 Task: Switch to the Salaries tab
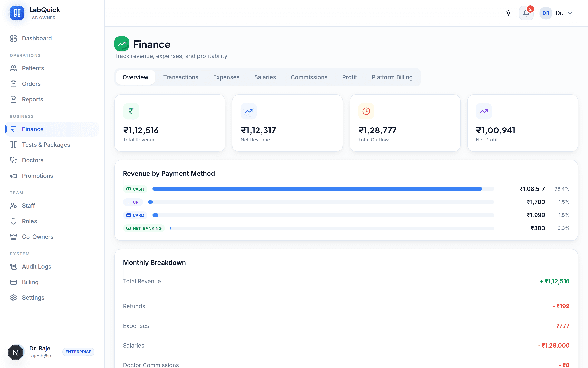pos(265,77)
